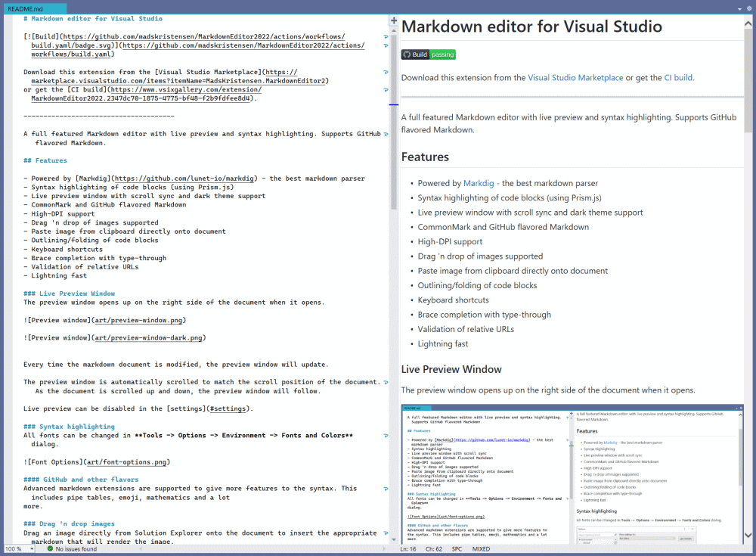The image size is (756, 556).
Task: Click the word-wrap glyph on the 'Drag an image' line
Action: pyautogui.click(x=386, y=533)
